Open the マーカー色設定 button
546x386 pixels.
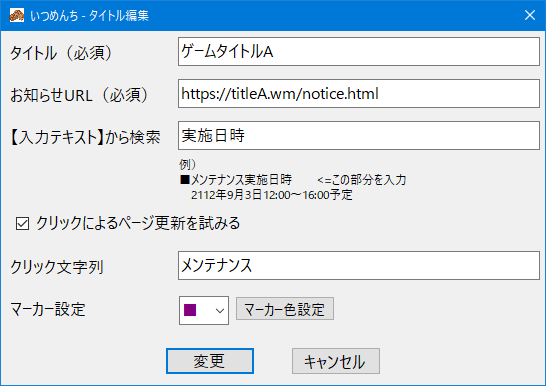285,309
